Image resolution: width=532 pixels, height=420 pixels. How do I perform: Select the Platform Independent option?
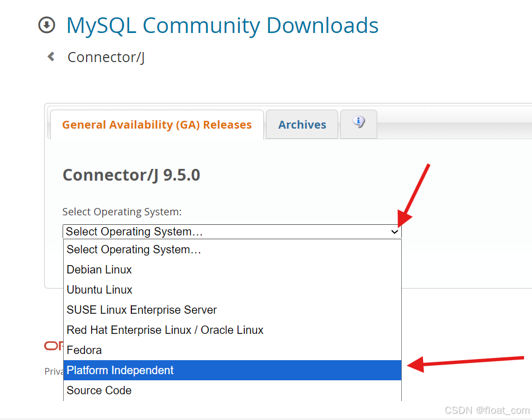point(232,370)
